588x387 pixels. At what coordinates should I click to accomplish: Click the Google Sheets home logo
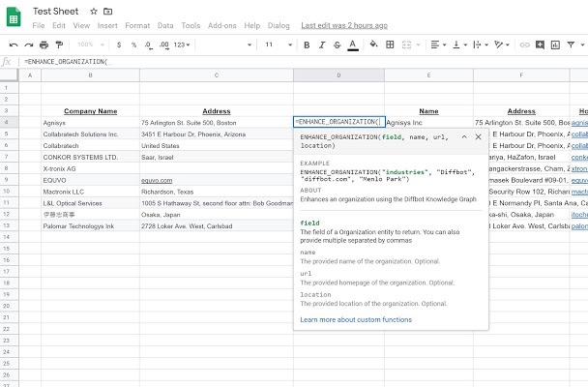14,17
